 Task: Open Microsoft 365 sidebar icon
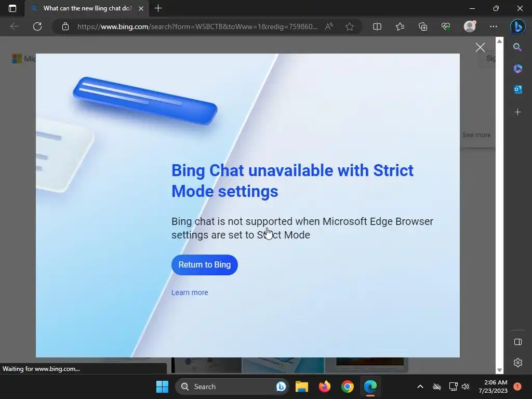(517, 69)
